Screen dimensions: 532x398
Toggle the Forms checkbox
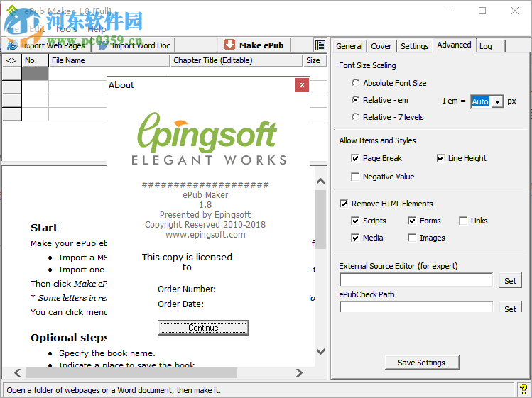pos(412,221)
